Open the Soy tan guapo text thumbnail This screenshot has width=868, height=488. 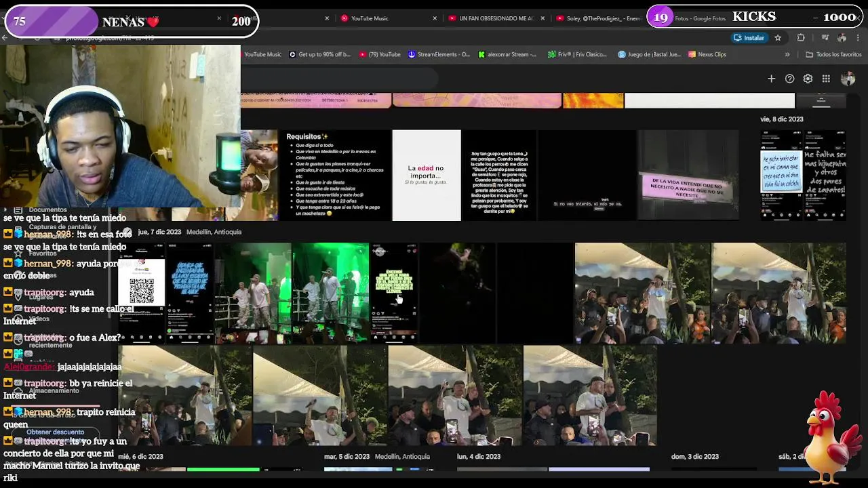tap(498, 176)
